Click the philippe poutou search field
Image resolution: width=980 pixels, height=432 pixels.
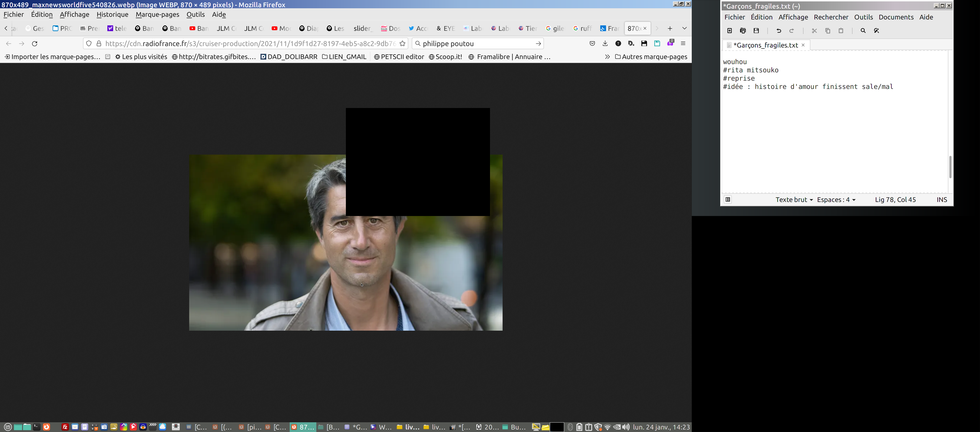click(476, 44)
